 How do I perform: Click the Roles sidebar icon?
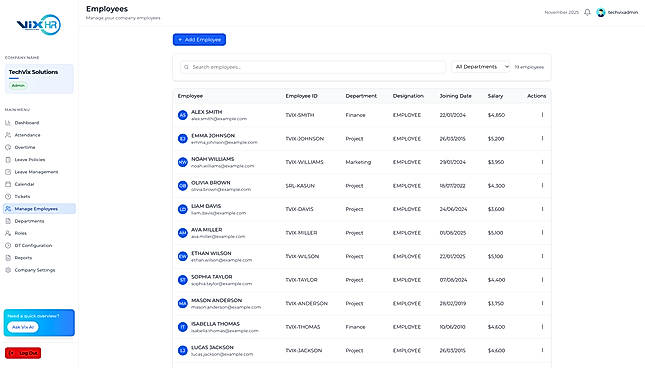click(8, 233)
